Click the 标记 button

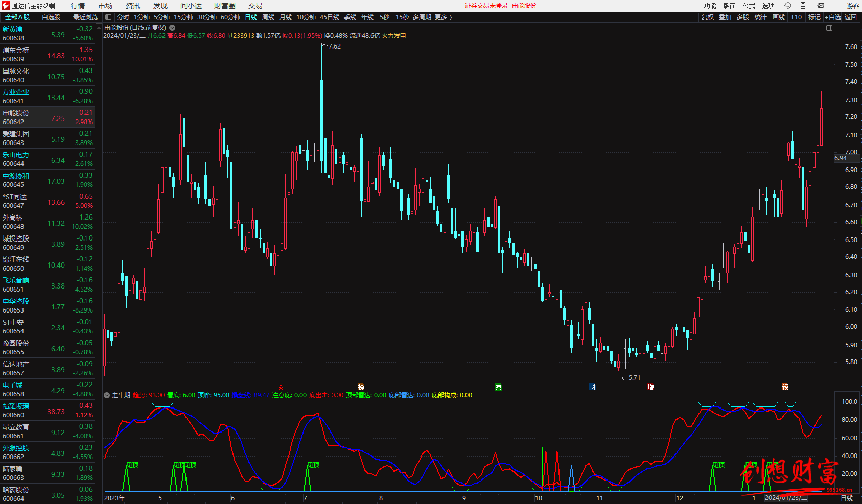[814, 17]
